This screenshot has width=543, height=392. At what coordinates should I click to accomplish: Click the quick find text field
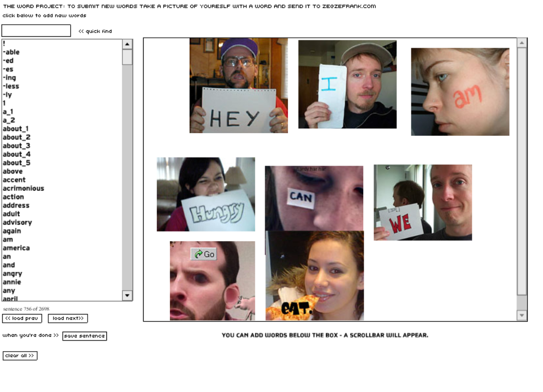(36, 31)
